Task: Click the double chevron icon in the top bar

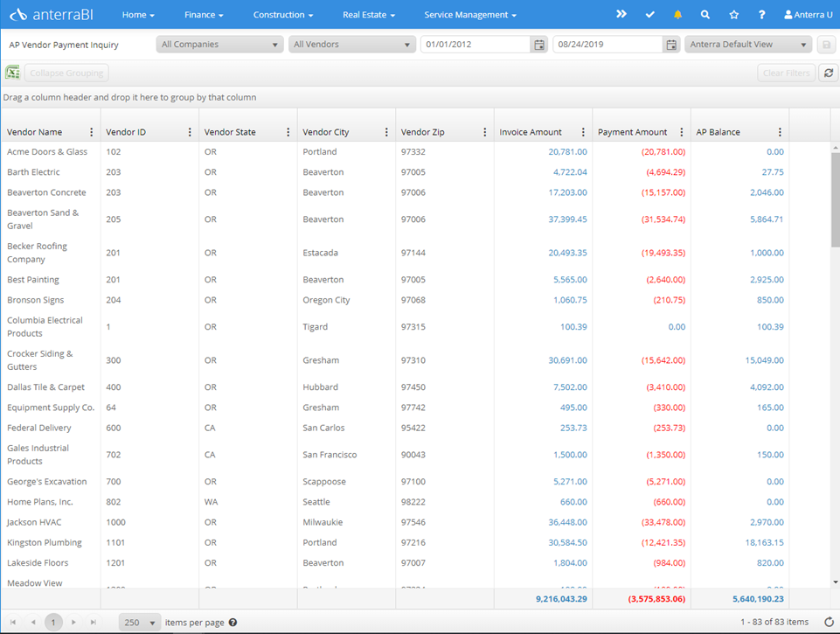Action: point(621,15)
